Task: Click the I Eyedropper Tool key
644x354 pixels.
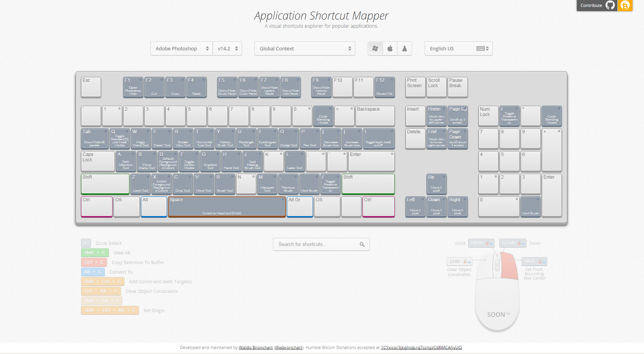Action: tap(268, 139)
